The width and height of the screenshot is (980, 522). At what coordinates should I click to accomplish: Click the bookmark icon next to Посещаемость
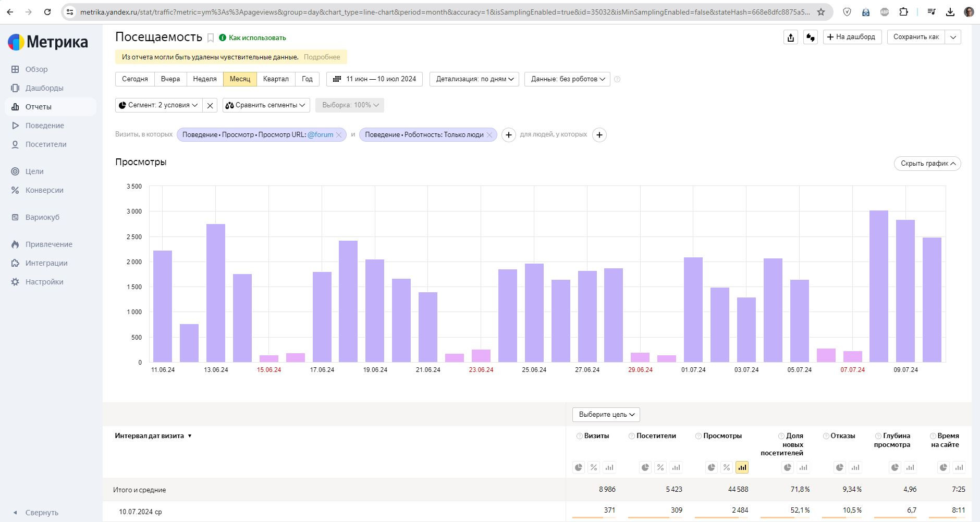pyautogui.click(x=211, y=38)
